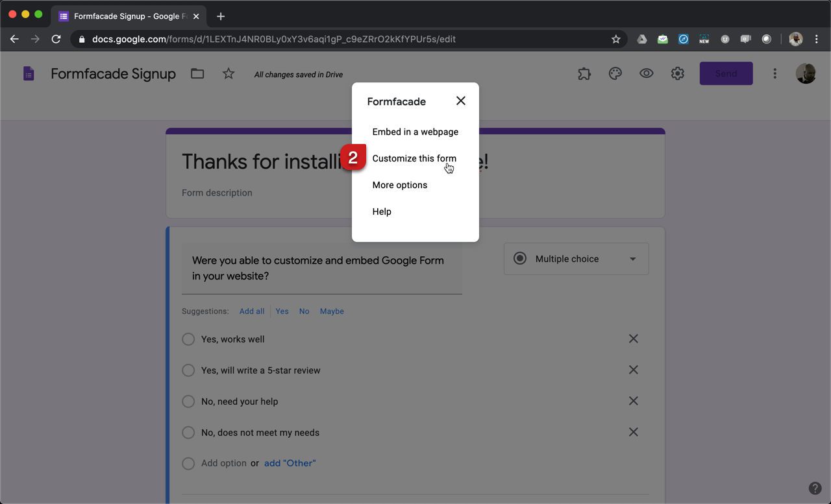Select 'Embed in a webpage' menu entry
Viewport: 831px width, 504px height.
coord(415,132)
